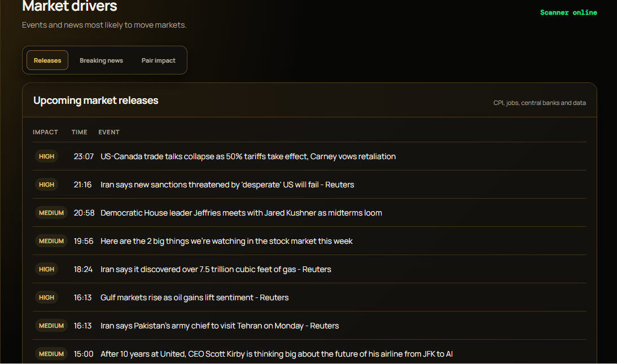Screen dimensions: 617x364
Task: Switch to the Releases tab
Action: 47,60
